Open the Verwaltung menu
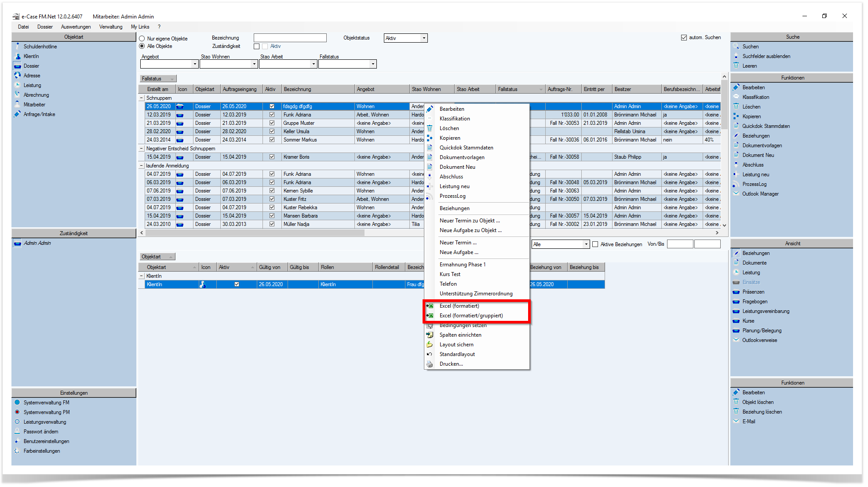Screen dimensions: 868x487 (x=111, y=27)
